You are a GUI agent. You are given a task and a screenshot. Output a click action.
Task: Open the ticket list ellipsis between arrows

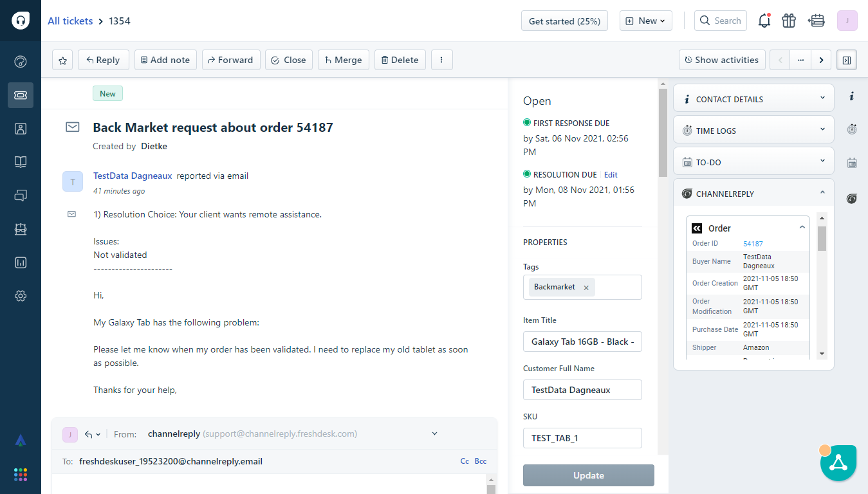point(800,60)
